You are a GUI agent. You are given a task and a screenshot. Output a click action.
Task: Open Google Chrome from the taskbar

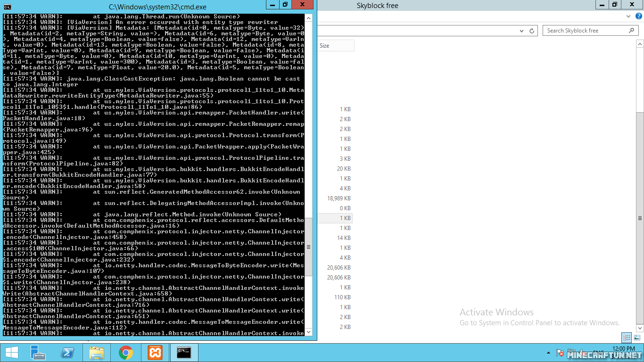(126, 353)
